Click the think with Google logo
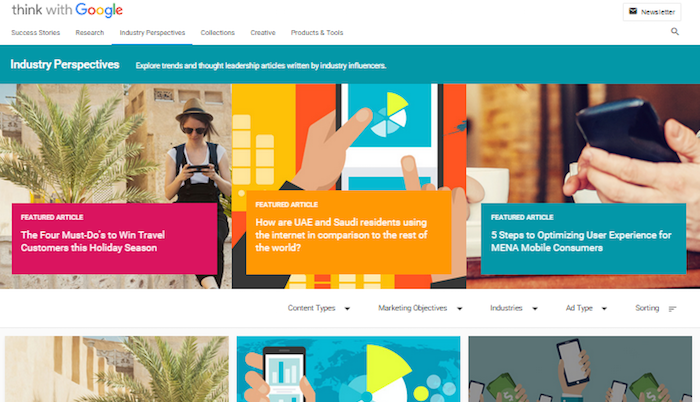This screenshot has height=402, width=700. (x=67, y=10)
